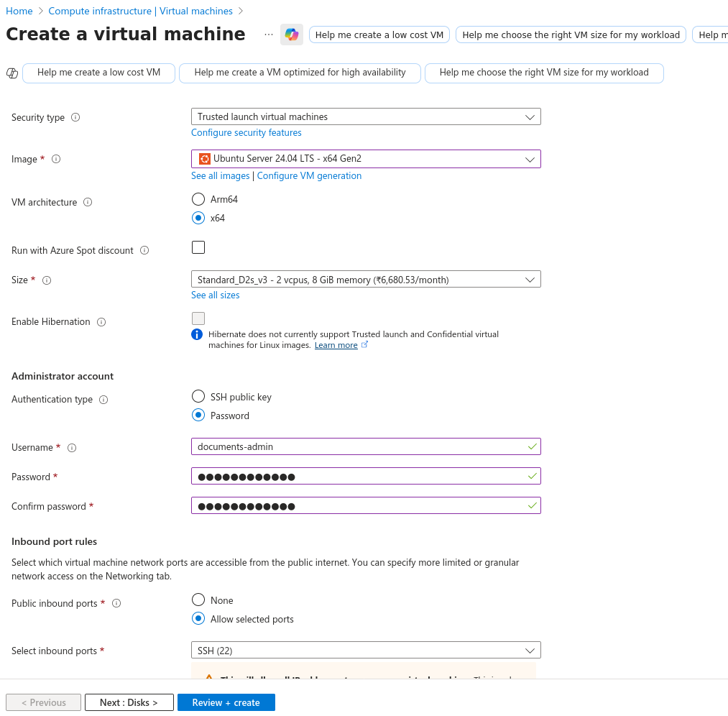
Task: Click into the Username field
Action: coord(366,446)
